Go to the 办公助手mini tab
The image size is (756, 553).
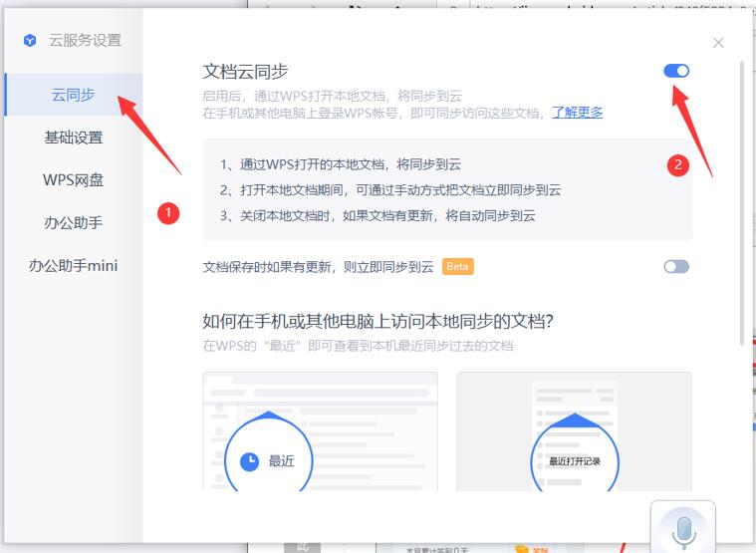pos(74,265)
